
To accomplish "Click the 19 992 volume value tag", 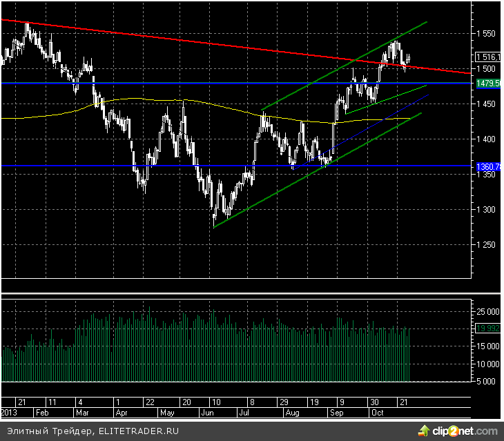I will [x=487, y=329].
